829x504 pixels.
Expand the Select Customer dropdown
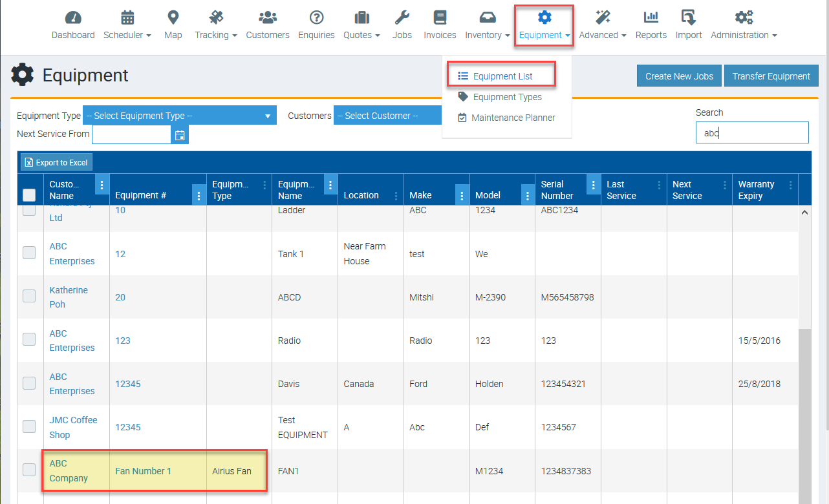[387, 116]
